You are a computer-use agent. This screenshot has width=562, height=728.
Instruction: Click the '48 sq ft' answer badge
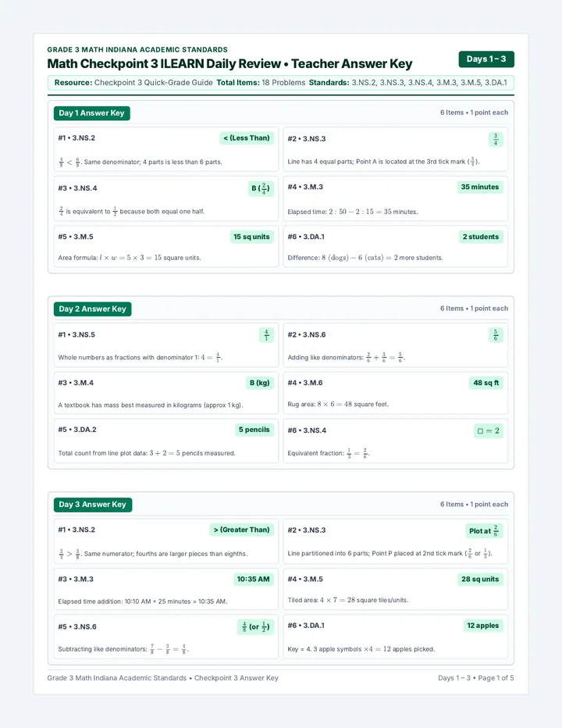coord(486,383)
